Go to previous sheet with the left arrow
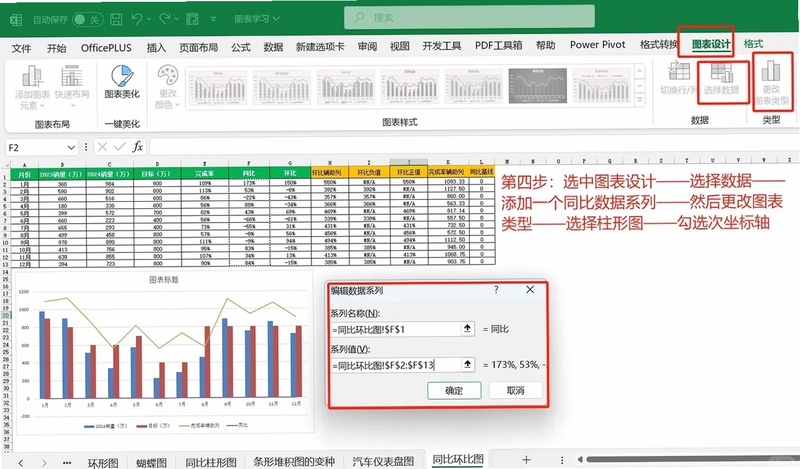Screen dimensions: 800x469 (x=20, y=463)
